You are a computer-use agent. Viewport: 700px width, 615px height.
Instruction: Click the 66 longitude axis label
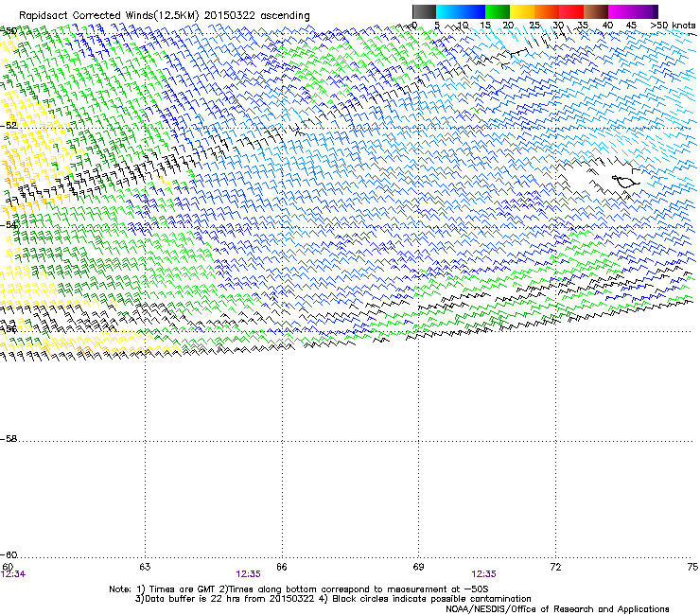282,567
